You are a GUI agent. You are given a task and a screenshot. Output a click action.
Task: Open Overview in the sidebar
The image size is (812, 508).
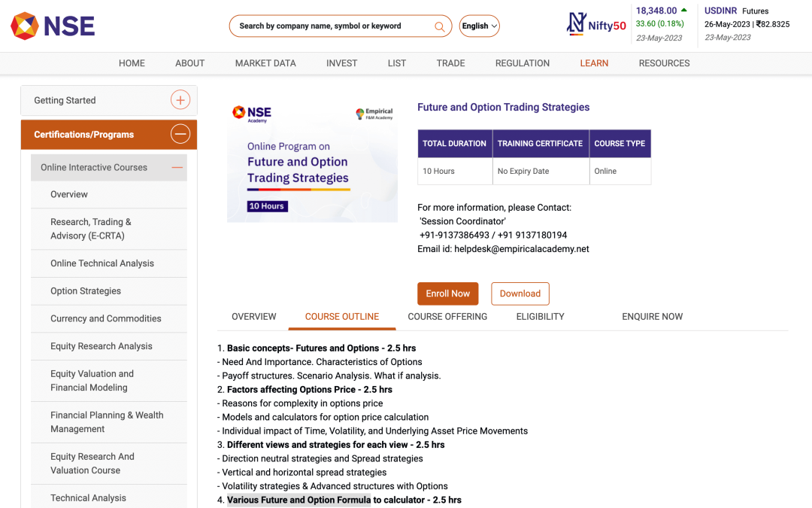point(109,194)
